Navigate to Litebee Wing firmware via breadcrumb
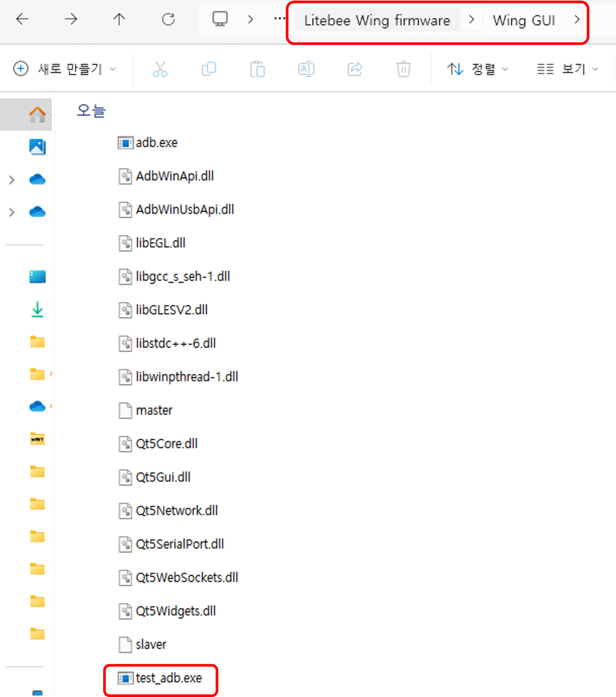Viewport: 616px width, 697px height. [378, 20]
